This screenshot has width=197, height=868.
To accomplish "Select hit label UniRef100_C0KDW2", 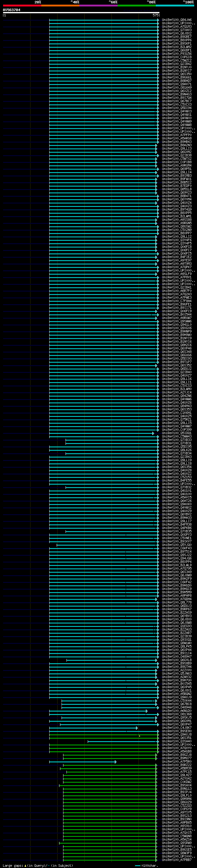I will pyautogui.click(x=177, y=782).
